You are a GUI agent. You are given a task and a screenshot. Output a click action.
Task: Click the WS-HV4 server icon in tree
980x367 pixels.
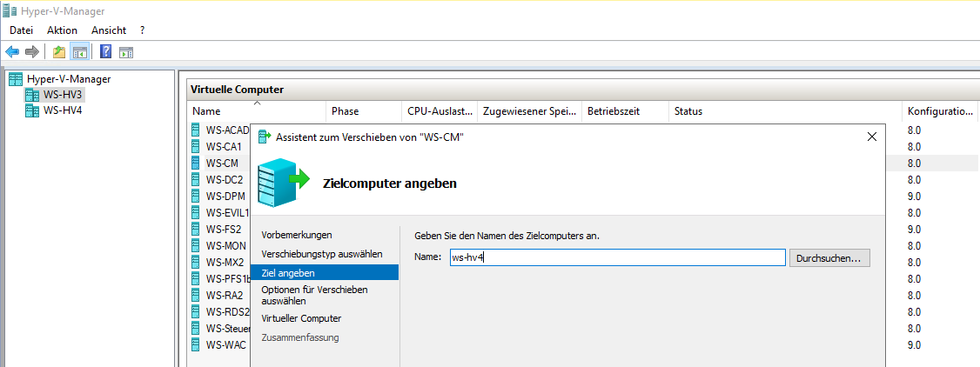[x=32, y=110]
